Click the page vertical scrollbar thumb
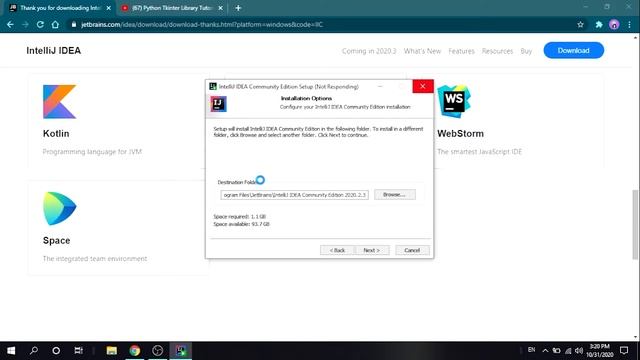This screenshot has height=360, width=640. tap(635, 224)
